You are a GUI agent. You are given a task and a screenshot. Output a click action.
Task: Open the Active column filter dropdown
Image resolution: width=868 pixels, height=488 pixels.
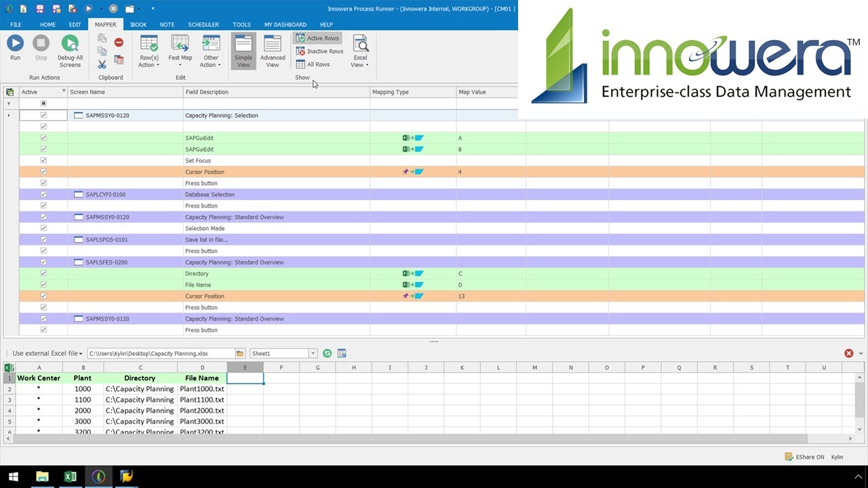click(64, 91)
